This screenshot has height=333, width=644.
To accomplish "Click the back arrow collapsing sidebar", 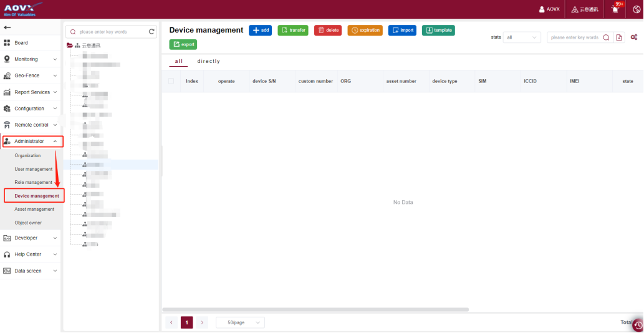I will coord(7,27).
